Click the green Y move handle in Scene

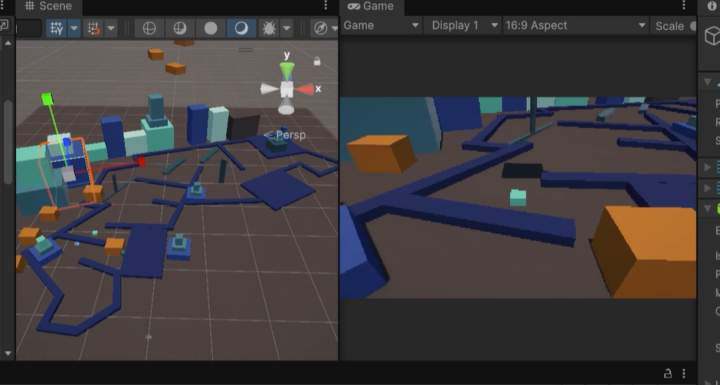pos(47,98)
